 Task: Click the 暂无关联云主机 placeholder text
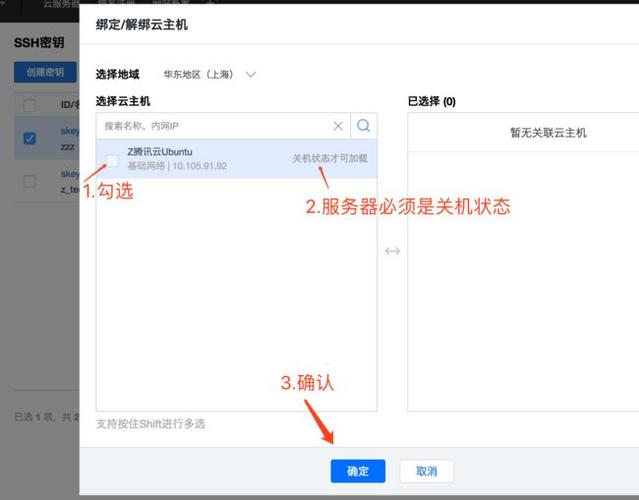click(x=548, y=133)
